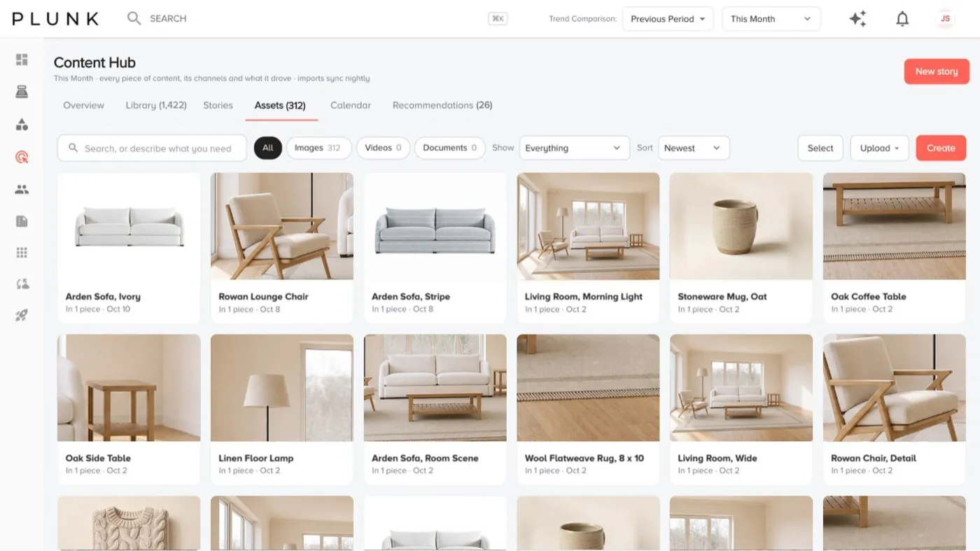Open the Sort Newest dropdown
The width and height of the screenshot is (980, 551).
[694, 148]
